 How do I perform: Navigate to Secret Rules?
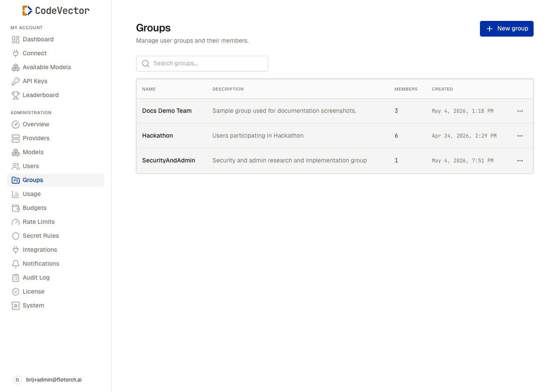55,236
